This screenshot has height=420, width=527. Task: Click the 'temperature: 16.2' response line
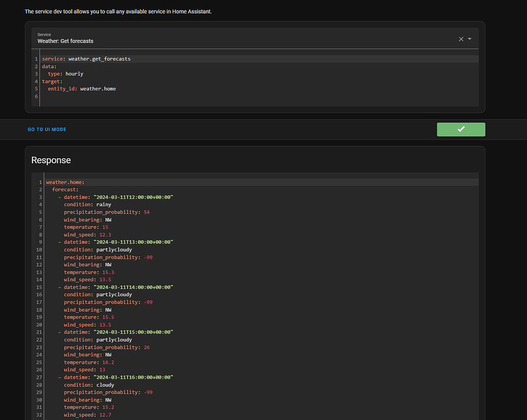pos(89,362)
